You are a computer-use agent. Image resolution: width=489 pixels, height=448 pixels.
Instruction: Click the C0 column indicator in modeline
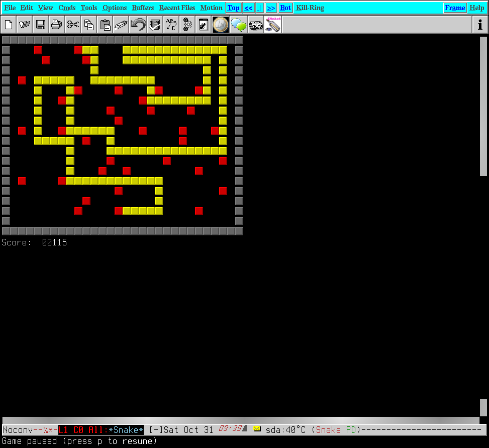click(78, 430)
